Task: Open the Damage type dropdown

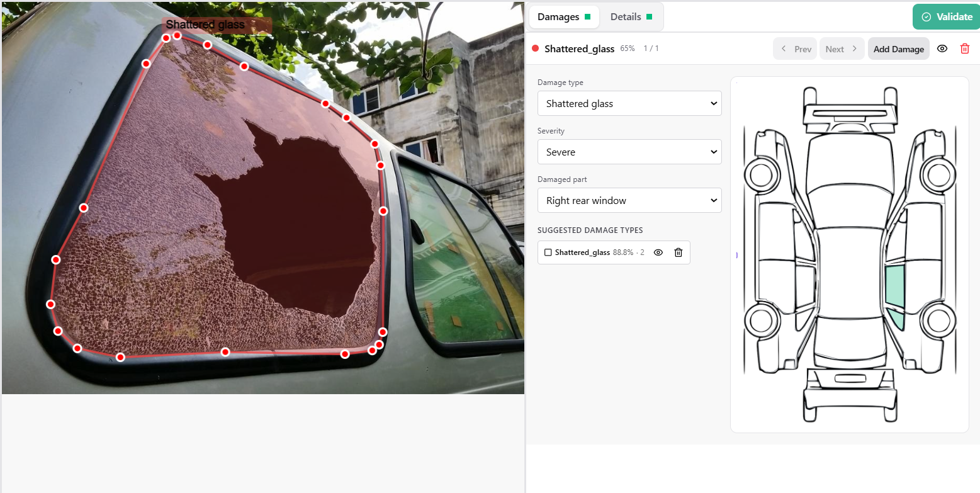Action: tap(629, 103)
